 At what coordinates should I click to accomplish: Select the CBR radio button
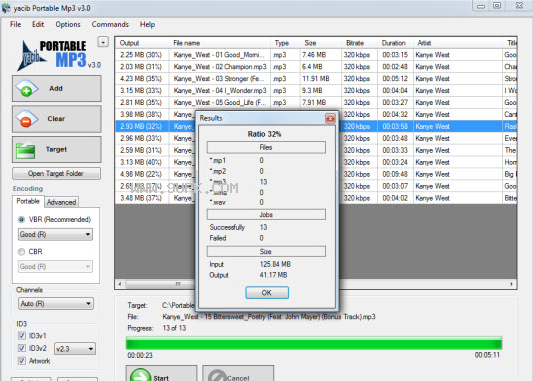(x=21, y=252)
